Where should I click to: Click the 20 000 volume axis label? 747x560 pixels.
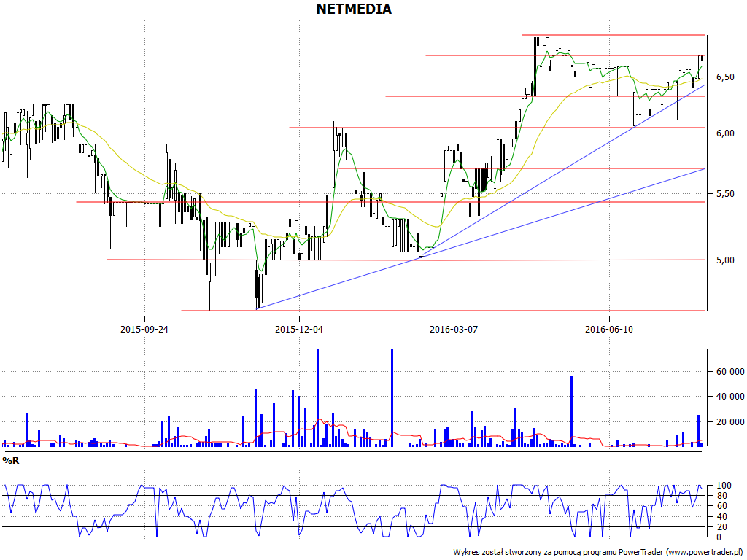pos(729,422)
